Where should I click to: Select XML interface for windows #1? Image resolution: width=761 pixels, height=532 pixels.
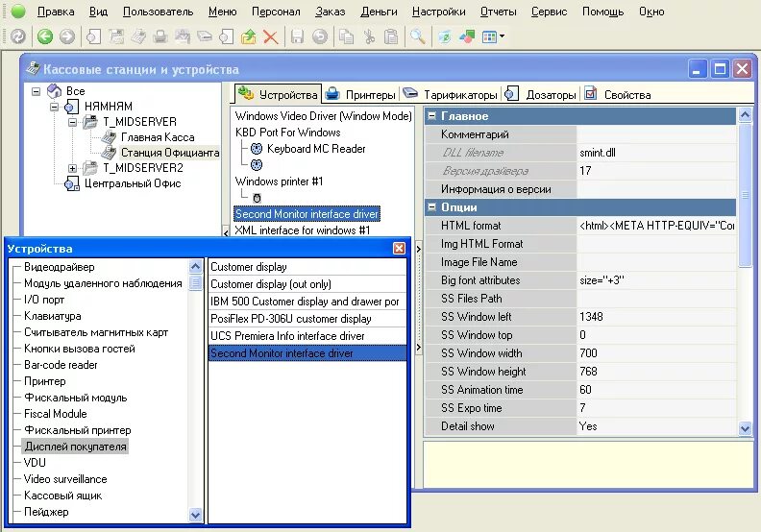tap(303, 230)
